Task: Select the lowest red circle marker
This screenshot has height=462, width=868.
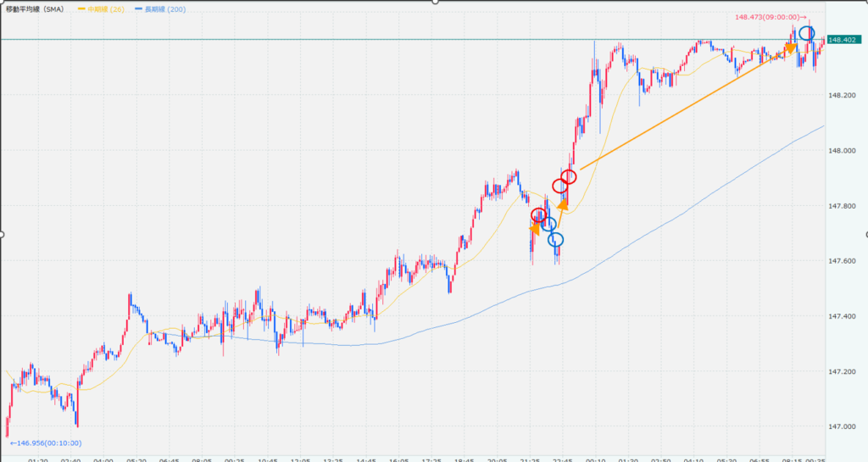Action: pyautogui.click(x=538, y=215)
